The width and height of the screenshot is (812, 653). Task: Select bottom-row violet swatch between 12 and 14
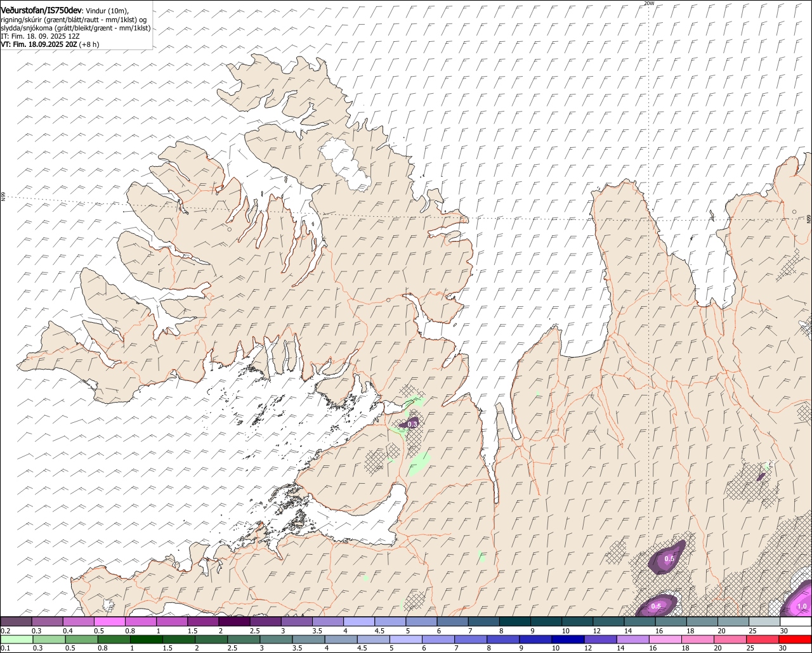coord(601,639)
